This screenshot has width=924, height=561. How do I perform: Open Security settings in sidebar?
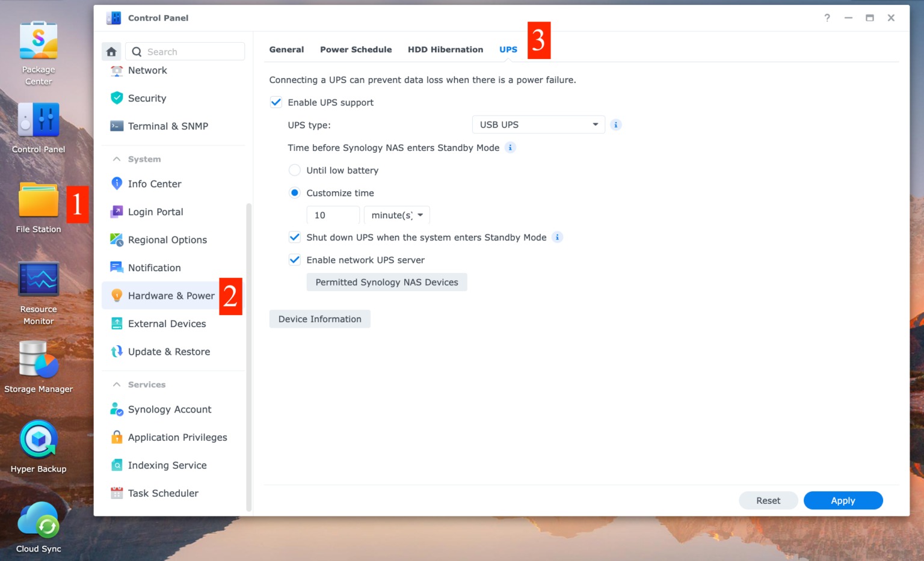pos(173,98)
